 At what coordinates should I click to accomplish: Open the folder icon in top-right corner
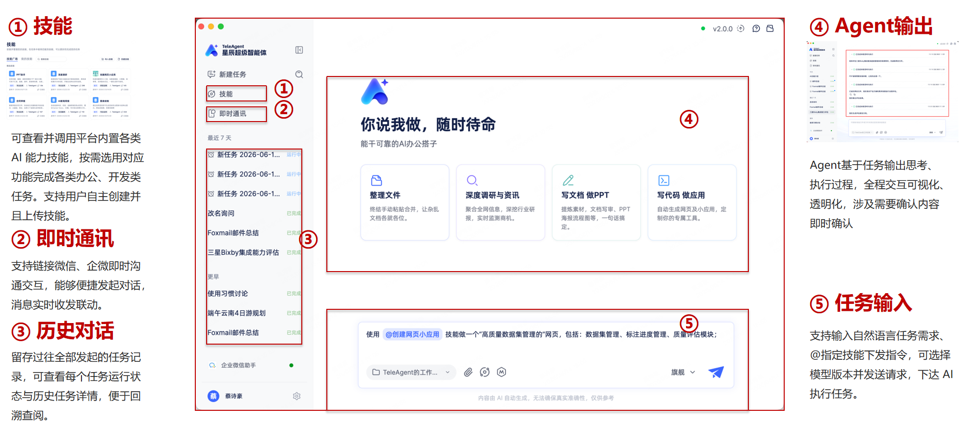click(x=770, y=28)
